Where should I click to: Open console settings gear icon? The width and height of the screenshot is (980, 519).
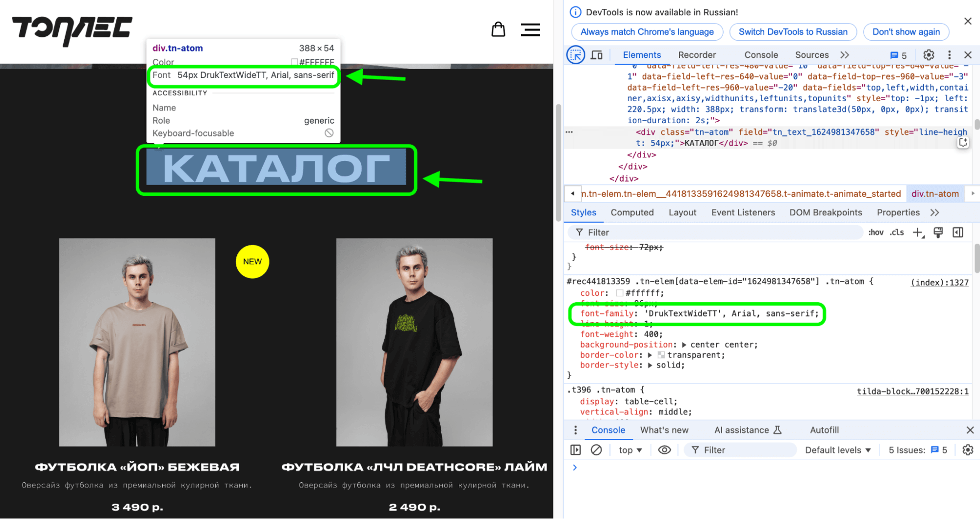tap(968, 450)
